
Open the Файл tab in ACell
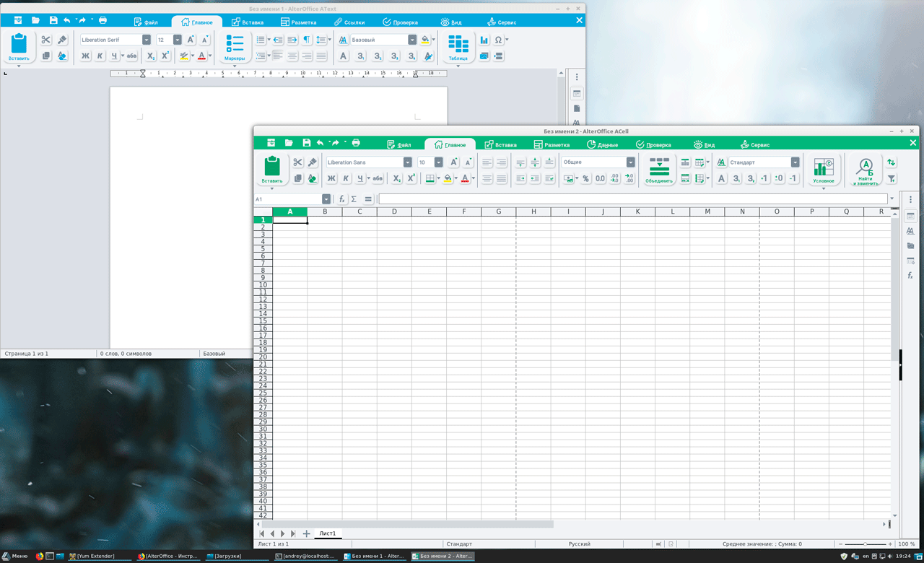click(398, 144)
